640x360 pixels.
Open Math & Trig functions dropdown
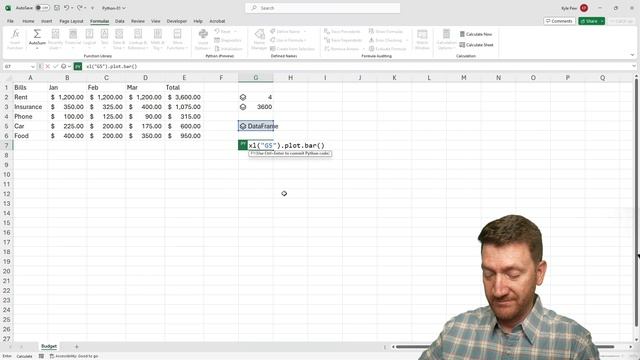[158, 40]
